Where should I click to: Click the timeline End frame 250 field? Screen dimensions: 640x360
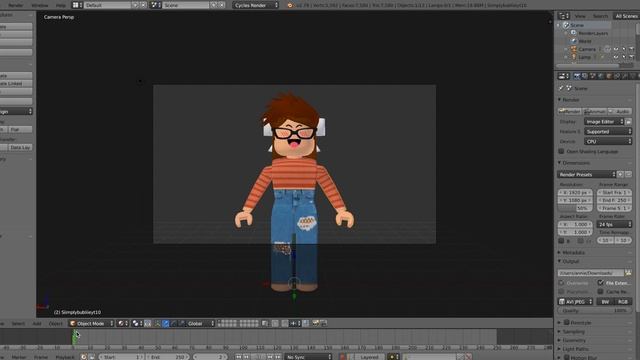[x=167, y=357]
